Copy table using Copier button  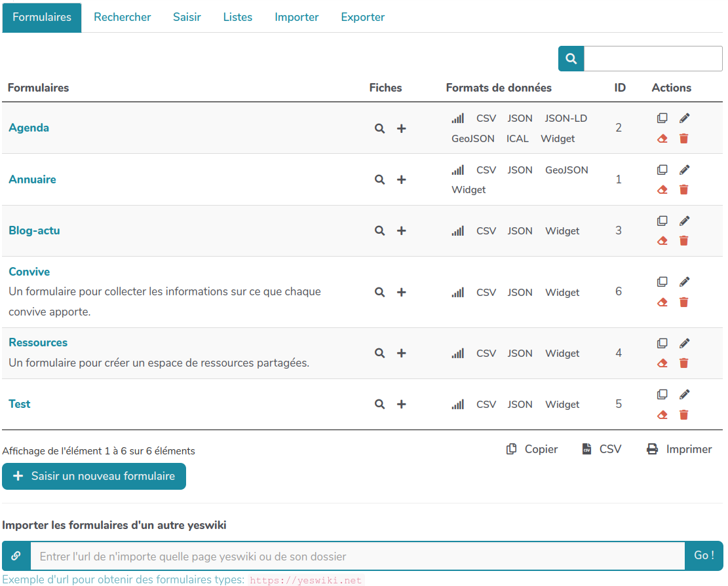click(x=532, y=449)
